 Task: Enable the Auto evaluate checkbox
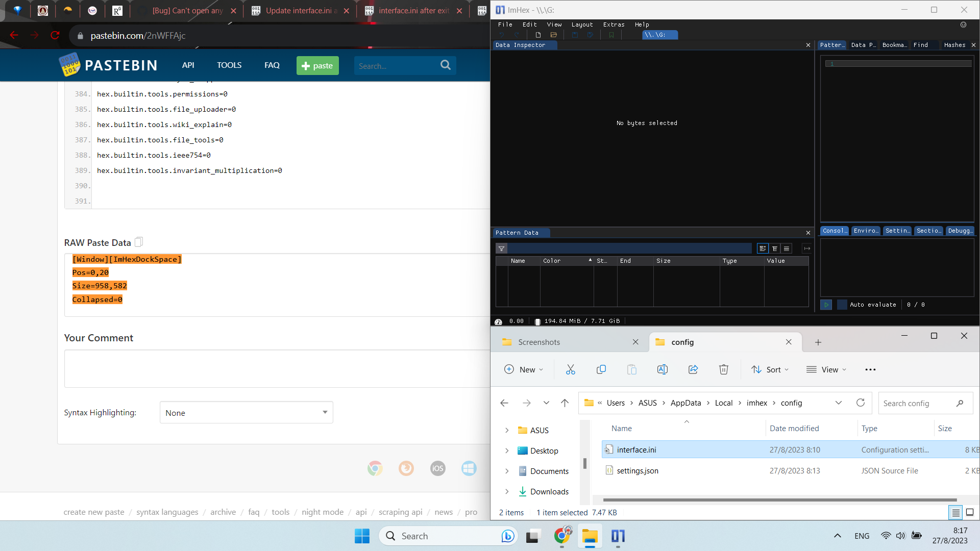tap(842, 305)
